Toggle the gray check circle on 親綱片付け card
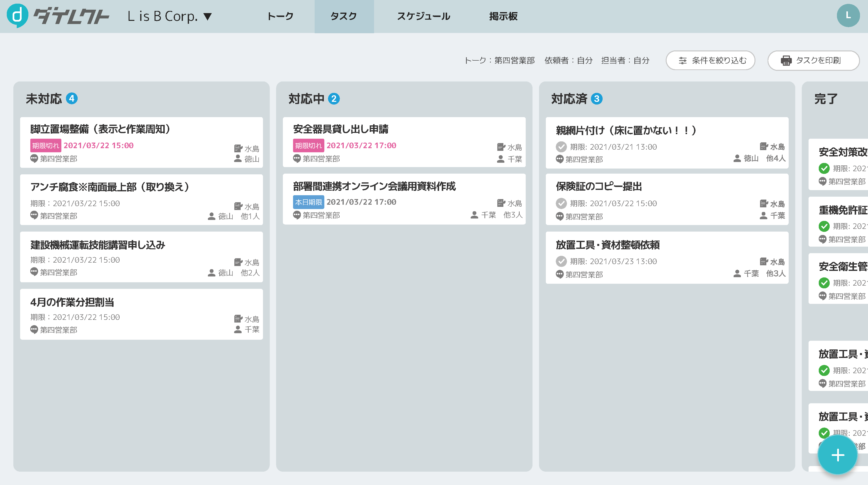Screen dimensions: 868x485 point(561,147)
